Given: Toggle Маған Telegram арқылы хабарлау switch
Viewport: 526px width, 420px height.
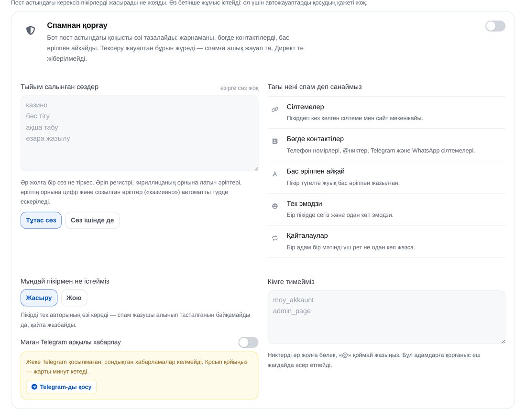Looking at the screenshot, I should (x=248, y=343).
